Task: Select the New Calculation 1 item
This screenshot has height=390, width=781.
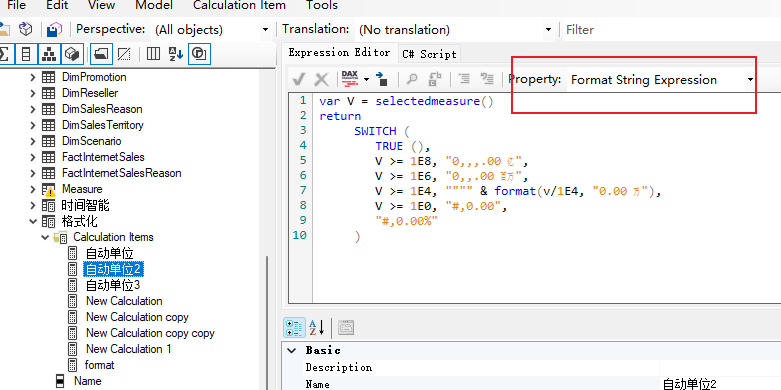Action: 129,349
